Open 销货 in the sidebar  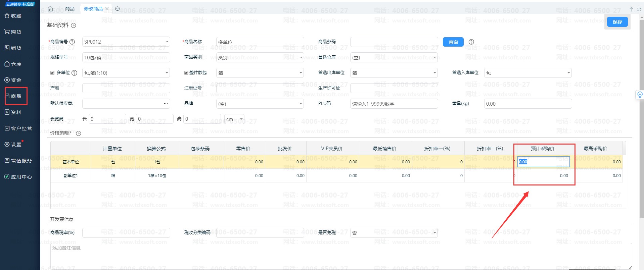coord(13,48)
